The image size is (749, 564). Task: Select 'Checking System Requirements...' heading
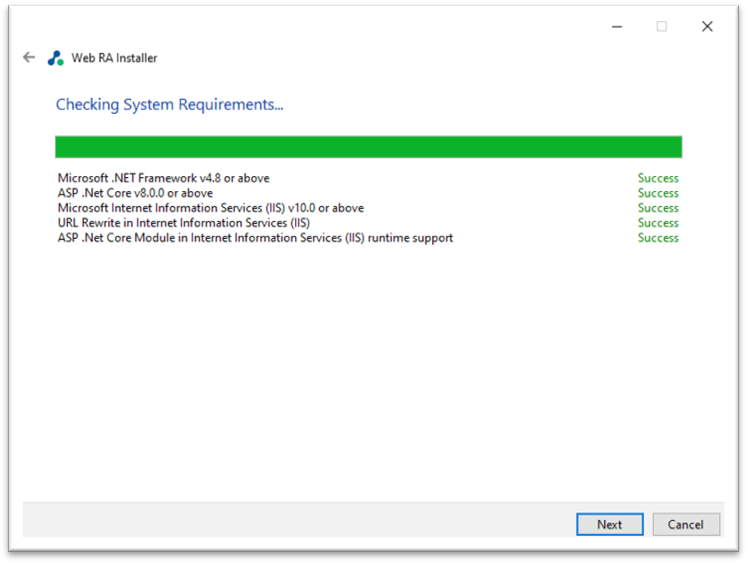pos(170,104)
